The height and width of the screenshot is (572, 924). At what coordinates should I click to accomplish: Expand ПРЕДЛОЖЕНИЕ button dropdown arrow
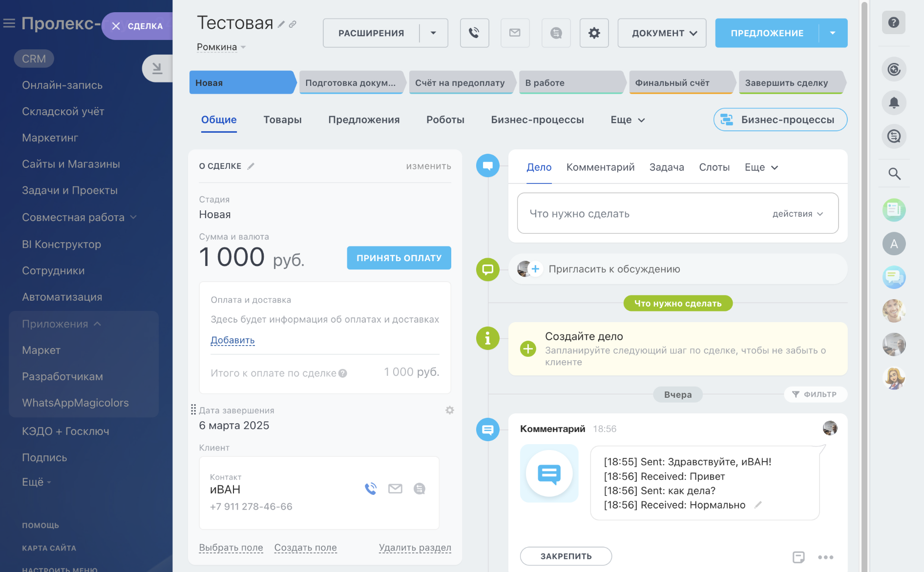[833, 33]
